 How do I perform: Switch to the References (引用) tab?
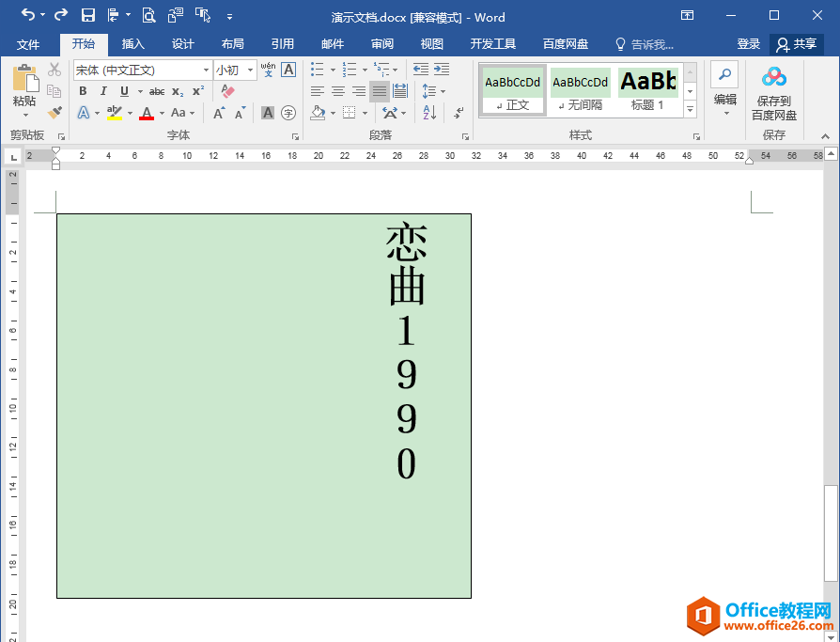coord(282,44)
